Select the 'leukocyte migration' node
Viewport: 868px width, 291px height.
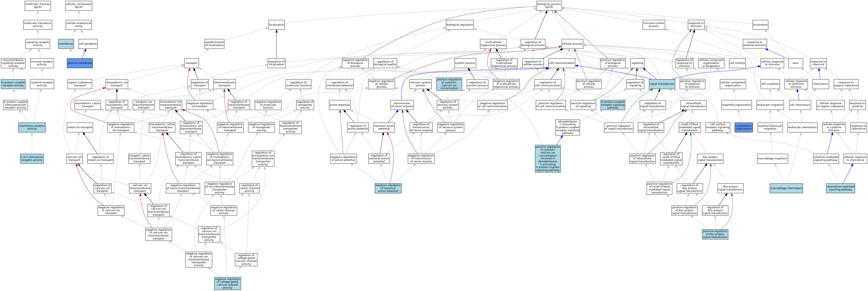[x=770, y=105]
